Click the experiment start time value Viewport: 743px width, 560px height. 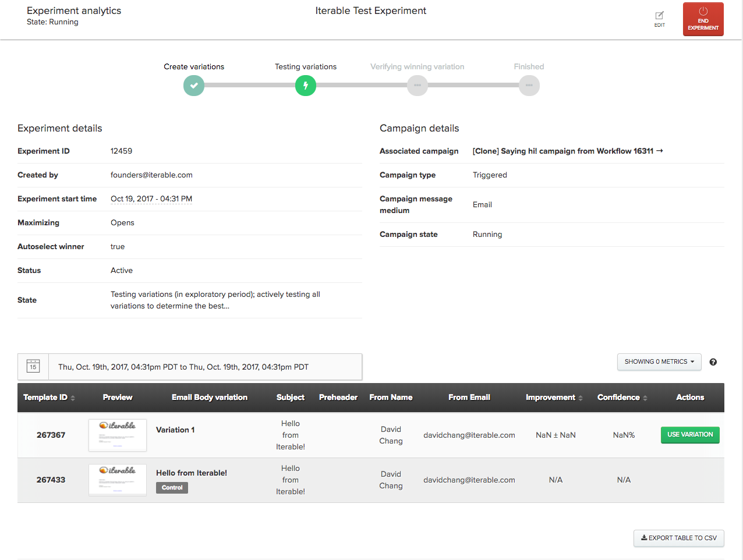(151, 199)
